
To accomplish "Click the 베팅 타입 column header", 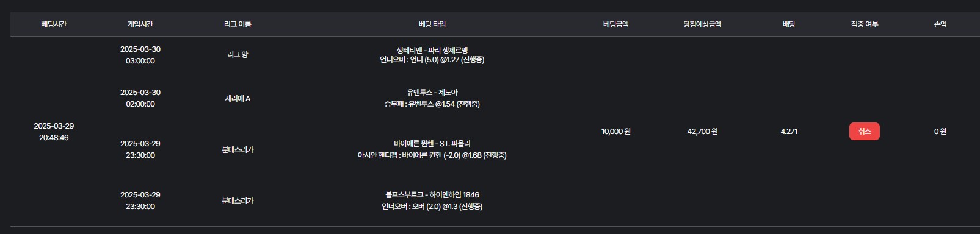I will tap(432, 24).
